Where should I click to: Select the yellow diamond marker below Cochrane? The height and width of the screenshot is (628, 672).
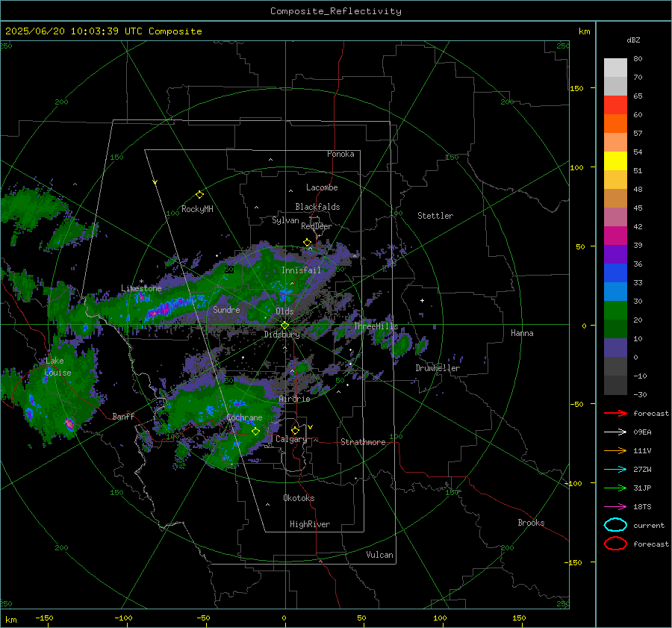255,432
